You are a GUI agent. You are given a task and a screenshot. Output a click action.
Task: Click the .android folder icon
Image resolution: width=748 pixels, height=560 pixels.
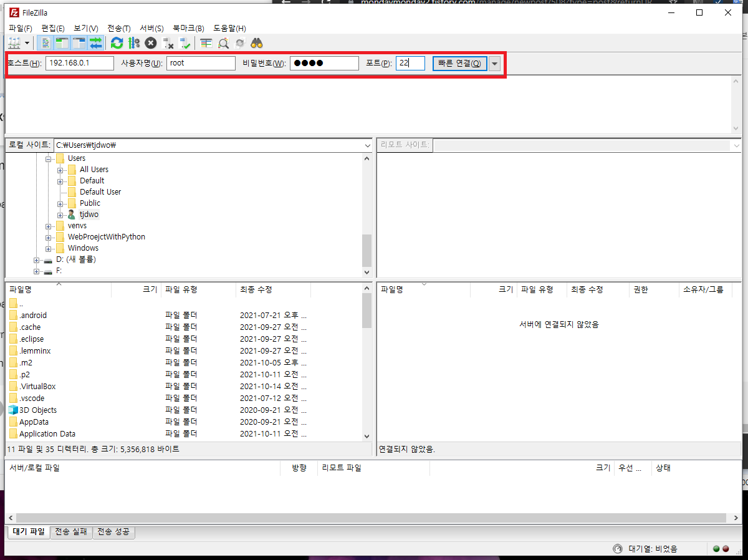pyautogui.click(x=13, y=316)
